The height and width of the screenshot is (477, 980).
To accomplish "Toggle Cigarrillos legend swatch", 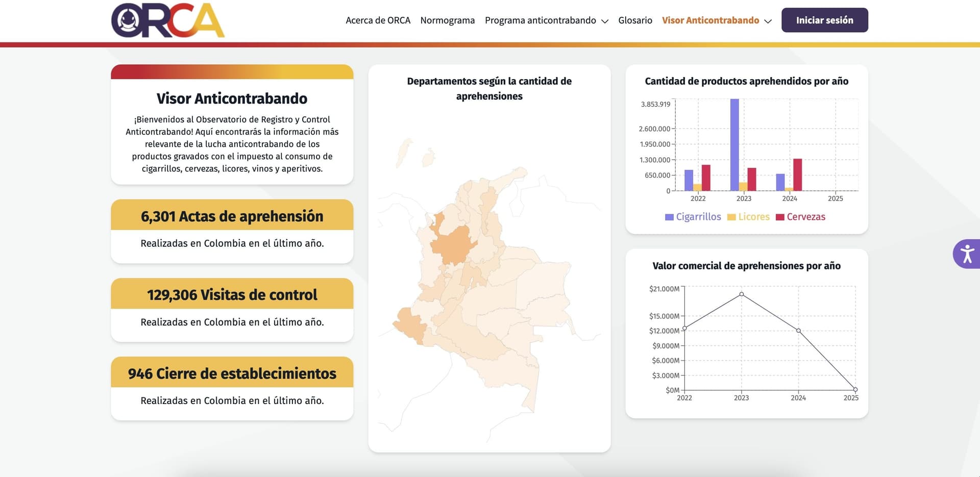I will [669, 217].
